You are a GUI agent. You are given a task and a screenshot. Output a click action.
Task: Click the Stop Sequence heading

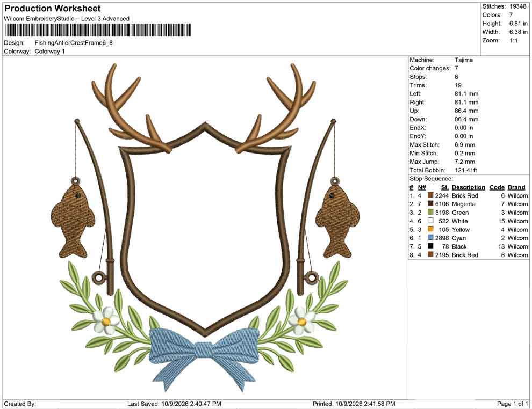click(x=431, y=179)
